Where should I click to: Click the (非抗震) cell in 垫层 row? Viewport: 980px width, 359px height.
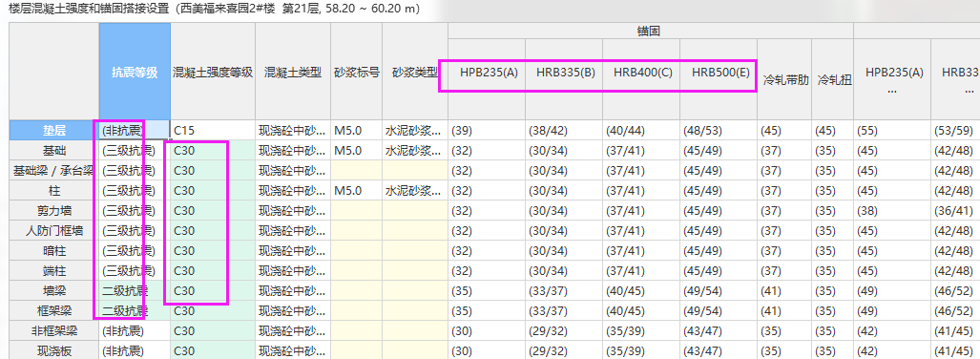[135, 131]
